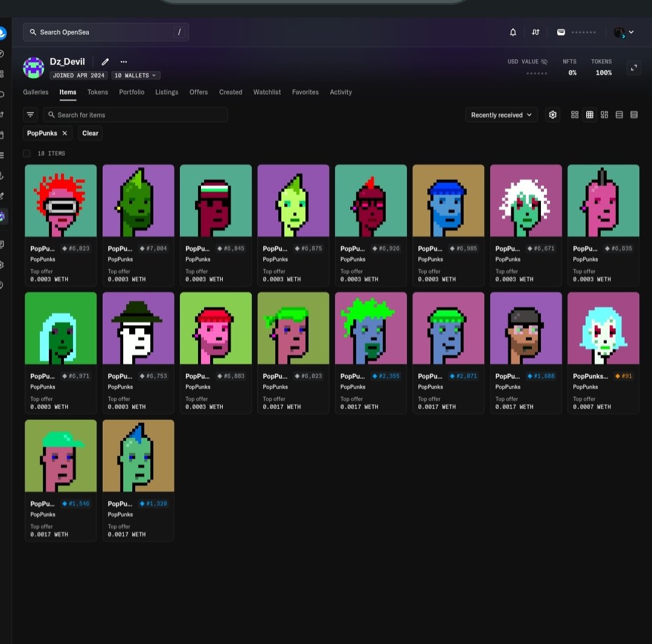Open PopPunk #6,823 red spiky hair thumbnail

point(61,201)
